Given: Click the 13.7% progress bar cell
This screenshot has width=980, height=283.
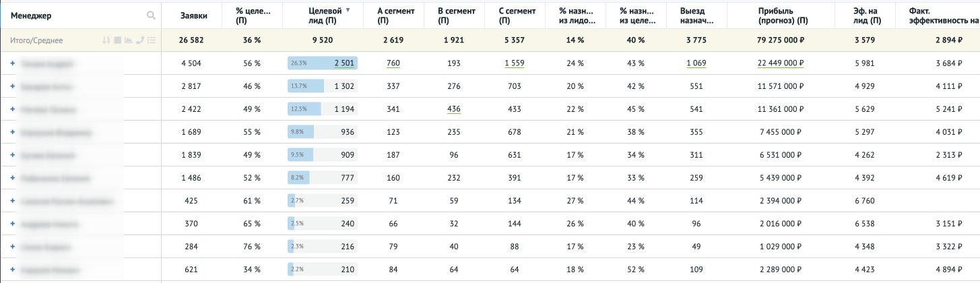Looking at the screenshot, I should click(322, 86).
